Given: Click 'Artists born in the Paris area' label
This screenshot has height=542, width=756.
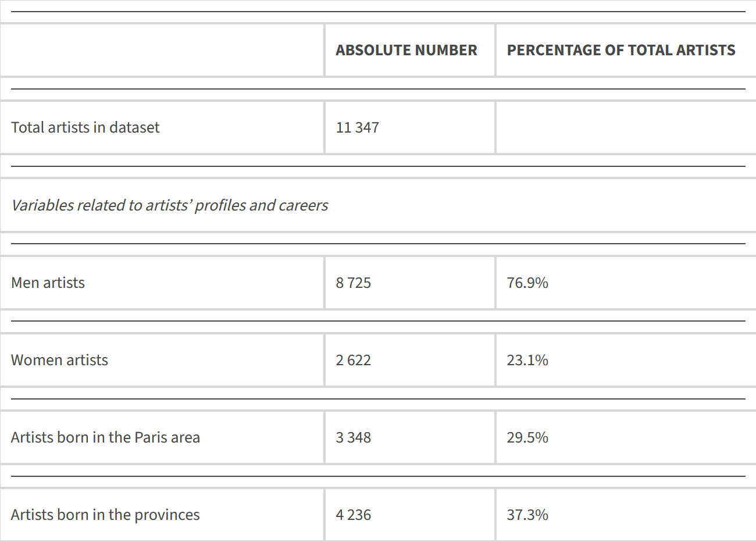Looking at the screenshot, I should click(105, 437).
